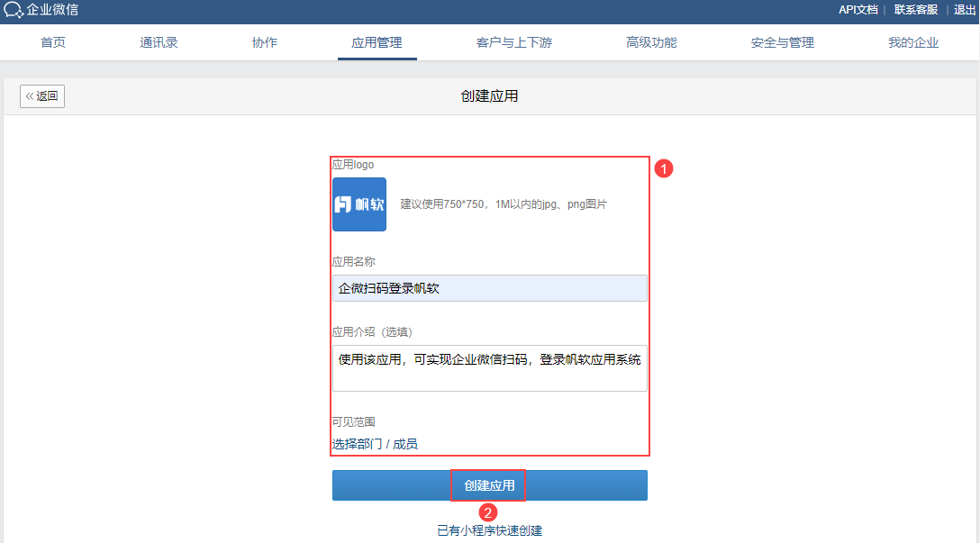
Task: Click 退出 to log out
Action: click(965, 10)
